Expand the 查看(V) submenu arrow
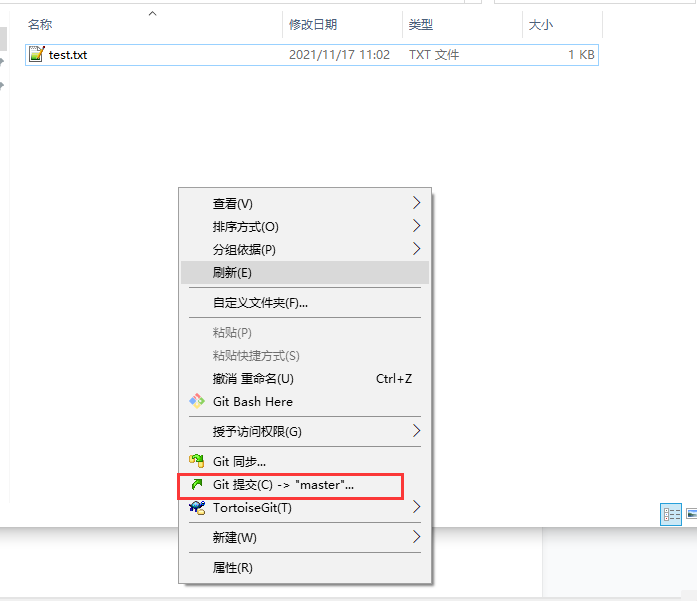Screen dimensions: 697x601 pyautogui.click(x=417, y=203)
